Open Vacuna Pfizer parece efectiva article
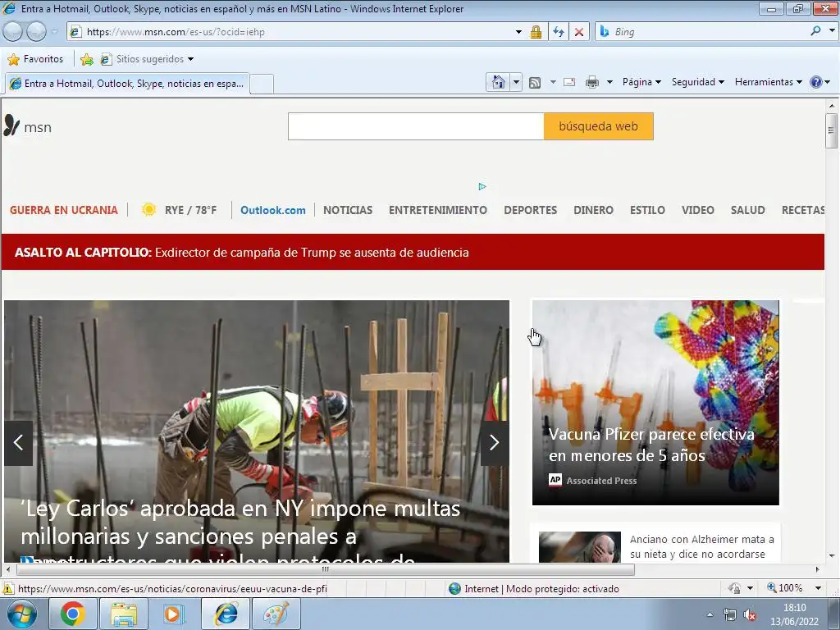This screenshot has width=840, height=630. (x=651, y=445)
